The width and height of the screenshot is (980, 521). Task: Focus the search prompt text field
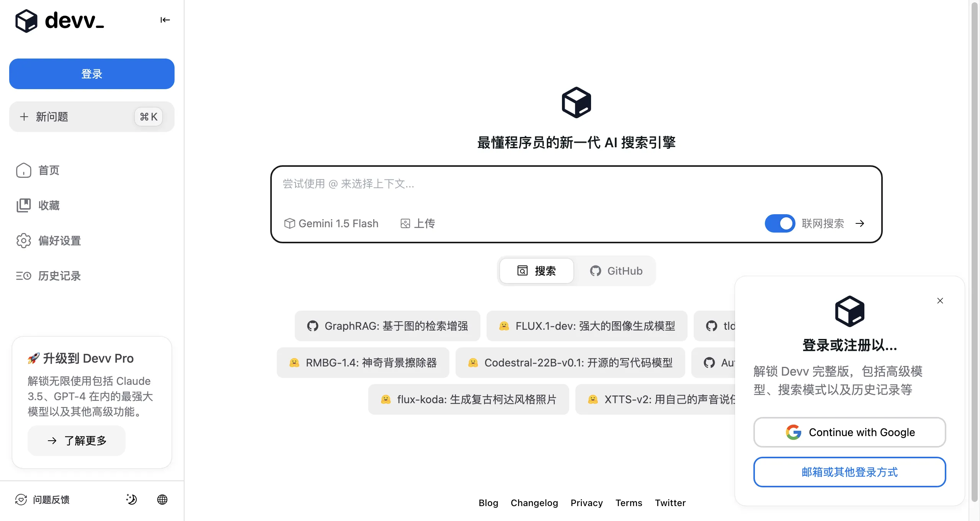coord(574,184)
